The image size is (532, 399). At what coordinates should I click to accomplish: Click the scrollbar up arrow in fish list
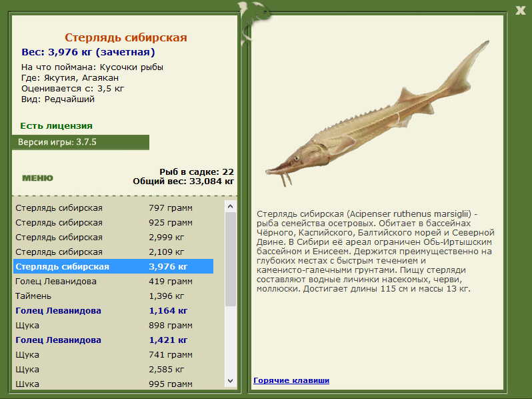pyautogui.click(x=231, y=206)
